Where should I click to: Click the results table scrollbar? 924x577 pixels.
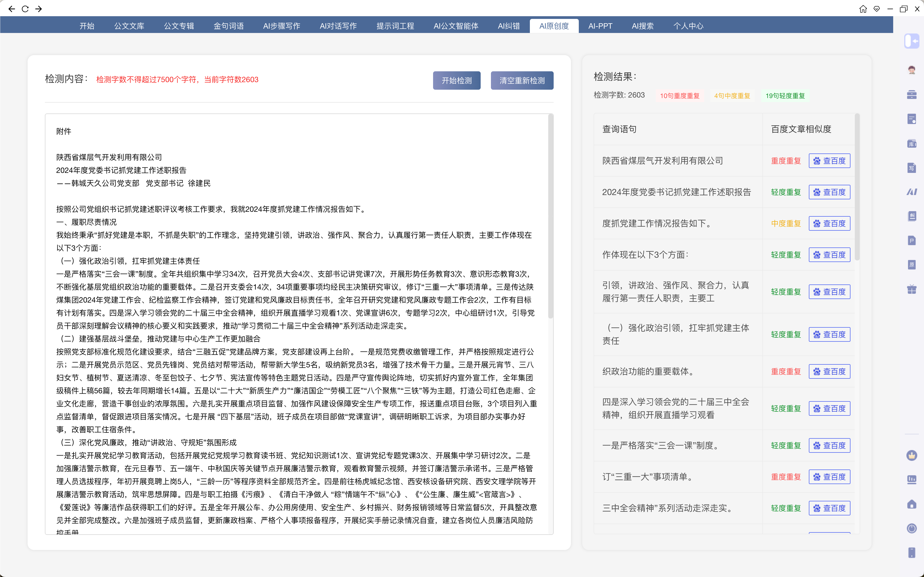[857, 187]
